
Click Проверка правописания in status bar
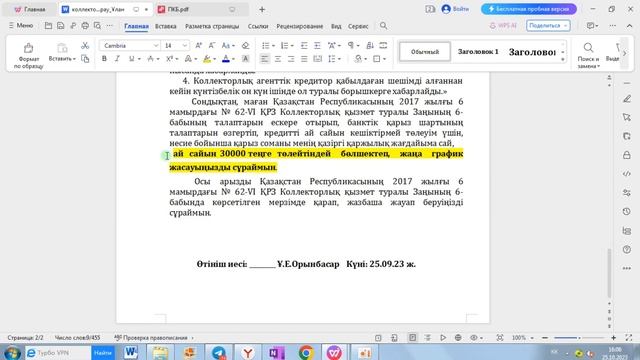tap(154, 338)
